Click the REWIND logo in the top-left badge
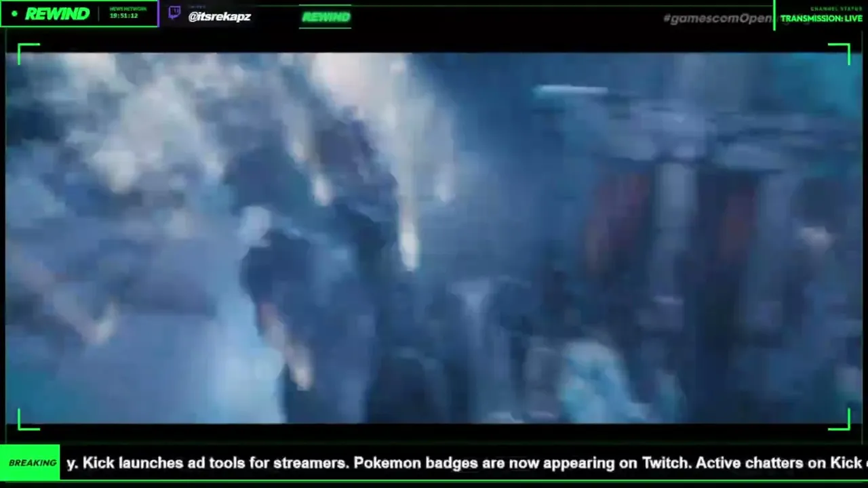The image size is (868, 488). (57, 14)
